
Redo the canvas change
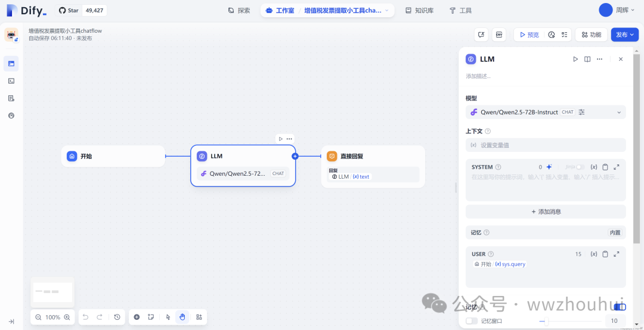tap(100, 317)
